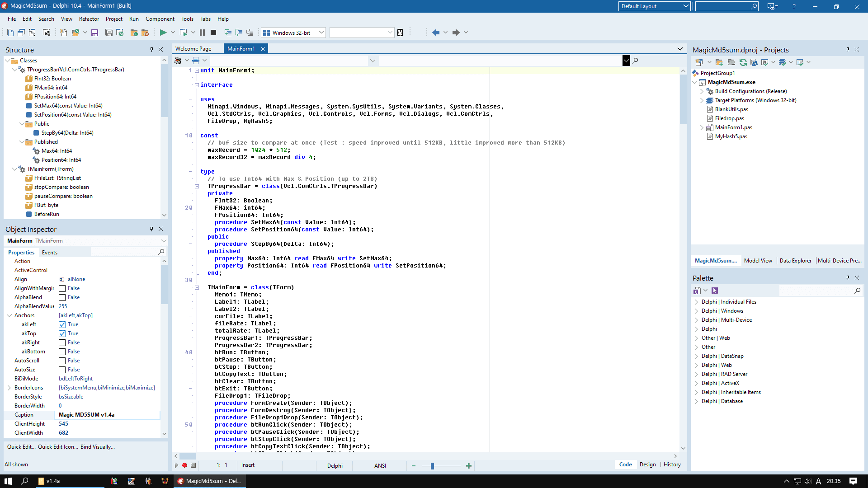
Task: Open the Windows 32-bit platform dropdown
Action: pos(321,33)
